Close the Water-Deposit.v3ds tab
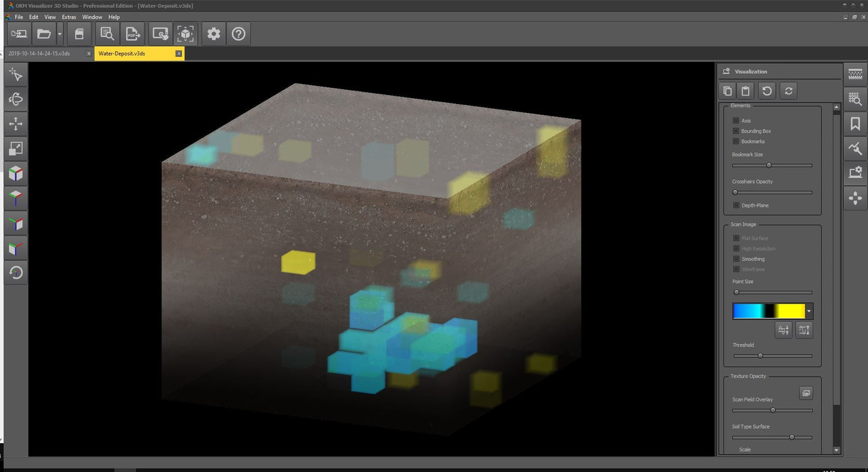 178,54
